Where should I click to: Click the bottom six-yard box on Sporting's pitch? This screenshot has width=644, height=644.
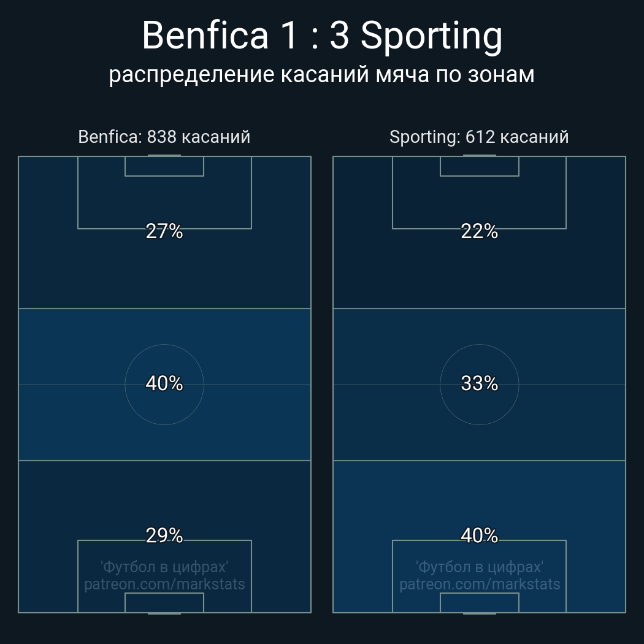pyautogui.click(x=480, y=603)
